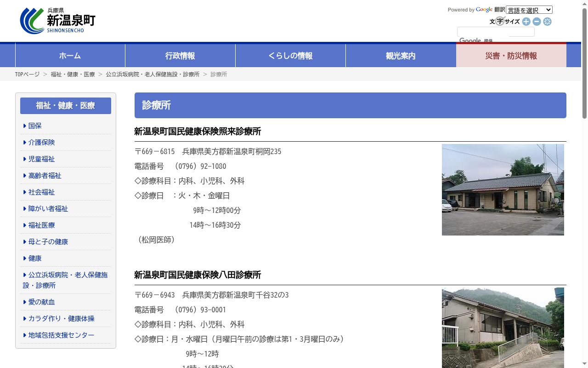Click the （松岡医師） text

coord(156,240)
